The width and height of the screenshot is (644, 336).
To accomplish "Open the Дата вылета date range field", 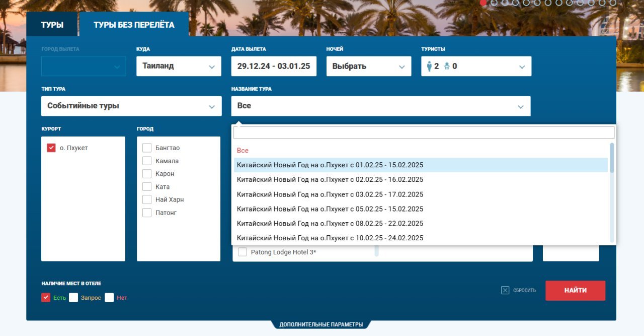I will point(274,66).
